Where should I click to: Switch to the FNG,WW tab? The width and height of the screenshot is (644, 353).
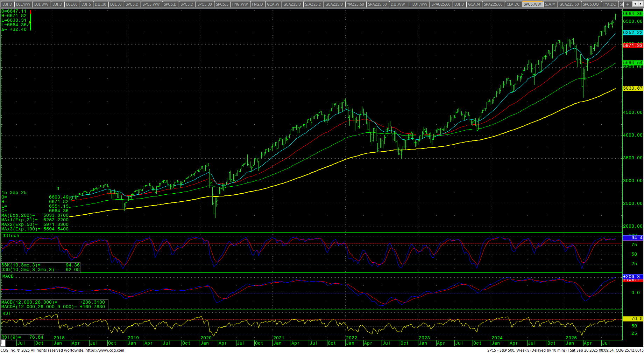[x=240, y=4]
